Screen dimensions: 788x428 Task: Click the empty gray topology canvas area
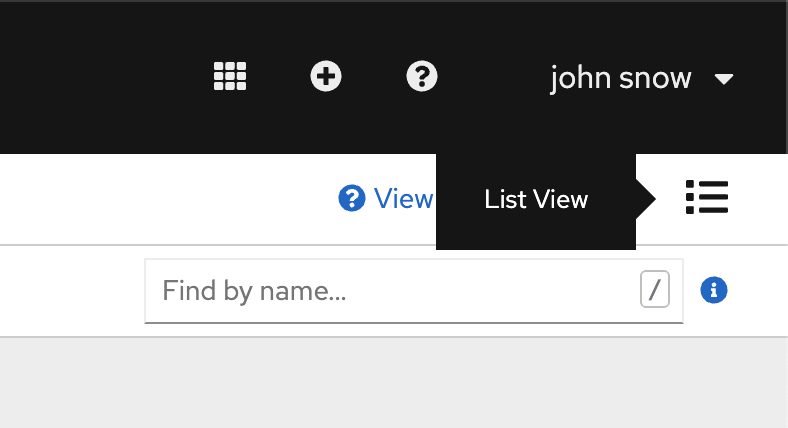[394, 383]
